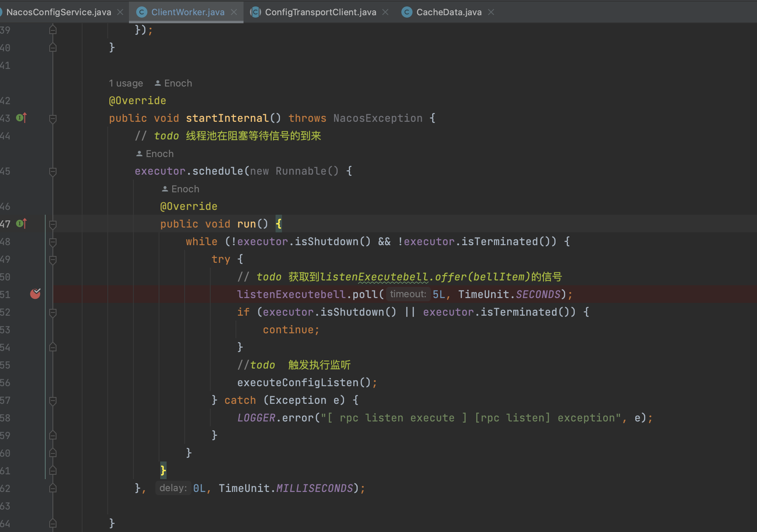
Task: Click the 'while' keyword on line 48
Action: (201, 242)
